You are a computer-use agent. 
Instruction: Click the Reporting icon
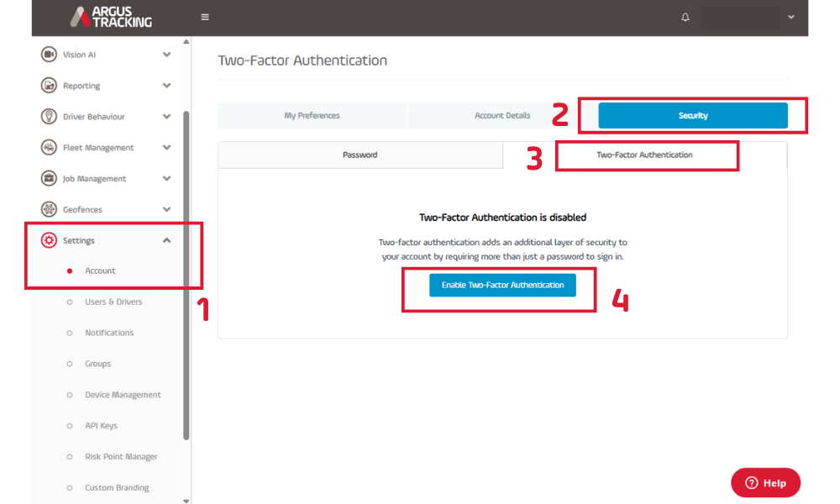pos(49,86)
